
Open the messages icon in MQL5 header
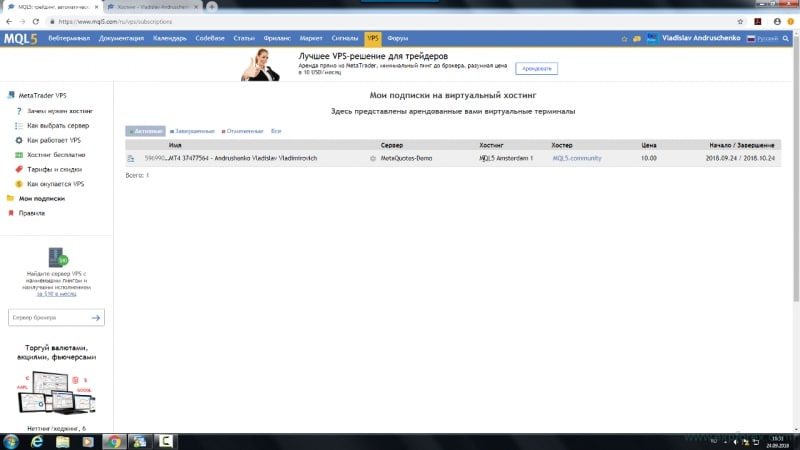[x=637, y=39]
